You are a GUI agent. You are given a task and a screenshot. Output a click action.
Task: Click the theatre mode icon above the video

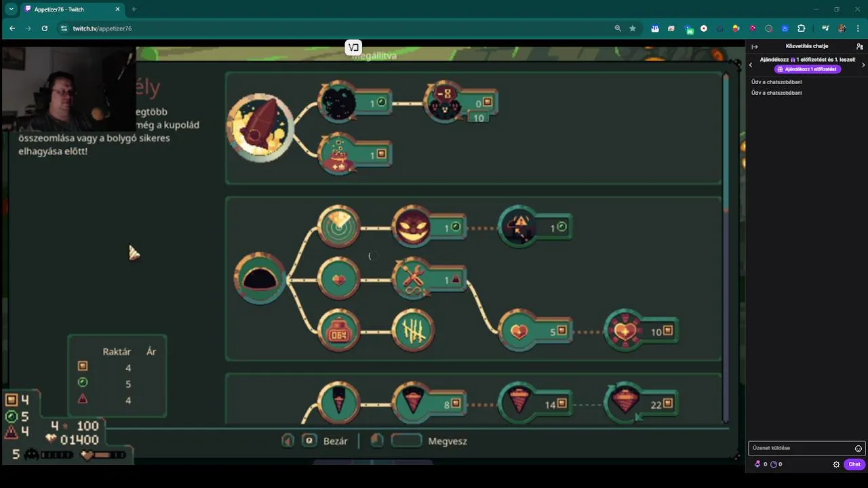point(353,47)
